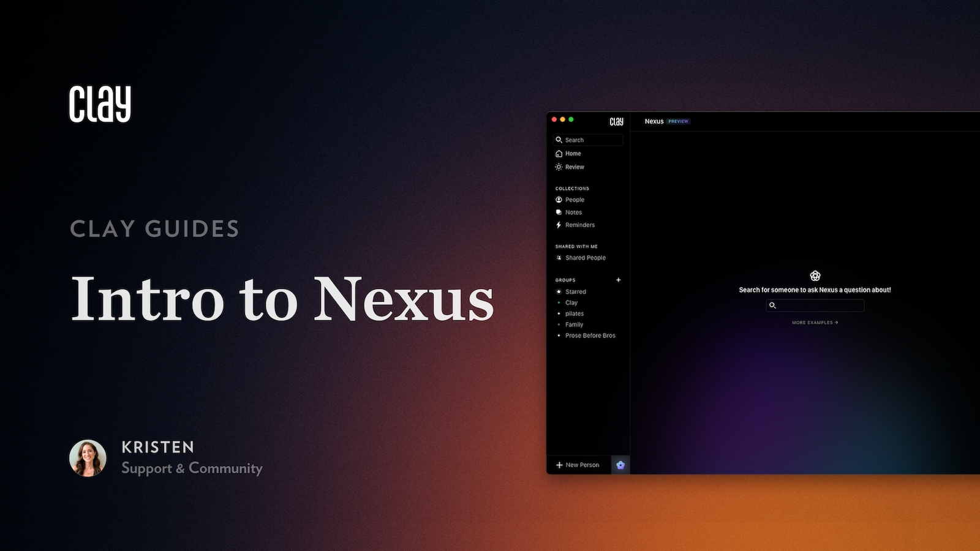Click the New Person button
Viewport: 980px width, 551px height.
578,465
